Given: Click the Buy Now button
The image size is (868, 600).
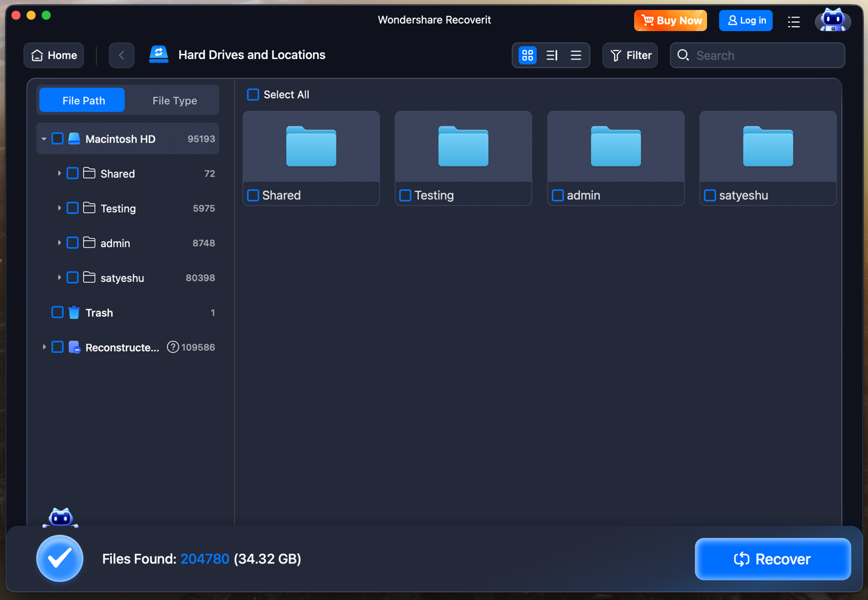Looking at the screenshot, I should coord(670,20).
